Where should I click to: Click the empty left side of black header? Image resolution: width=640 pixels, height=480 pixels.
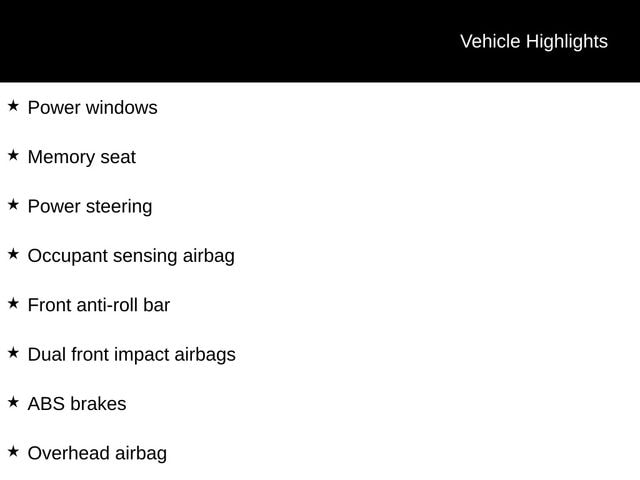(150, 41)
